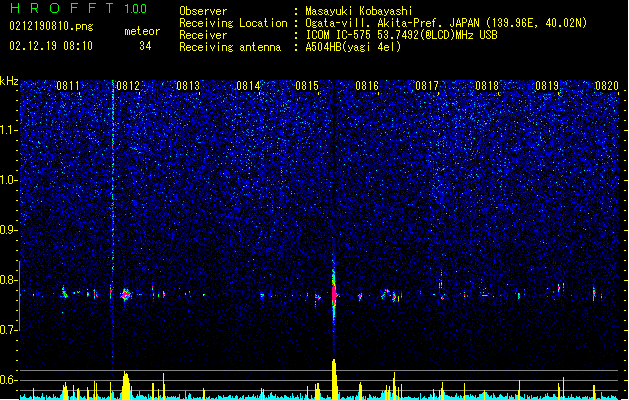Image resolution: width=629 pixels, height=400 pixels.
Task: Click the 0819 time marker
Action: [x=547, y=86]
